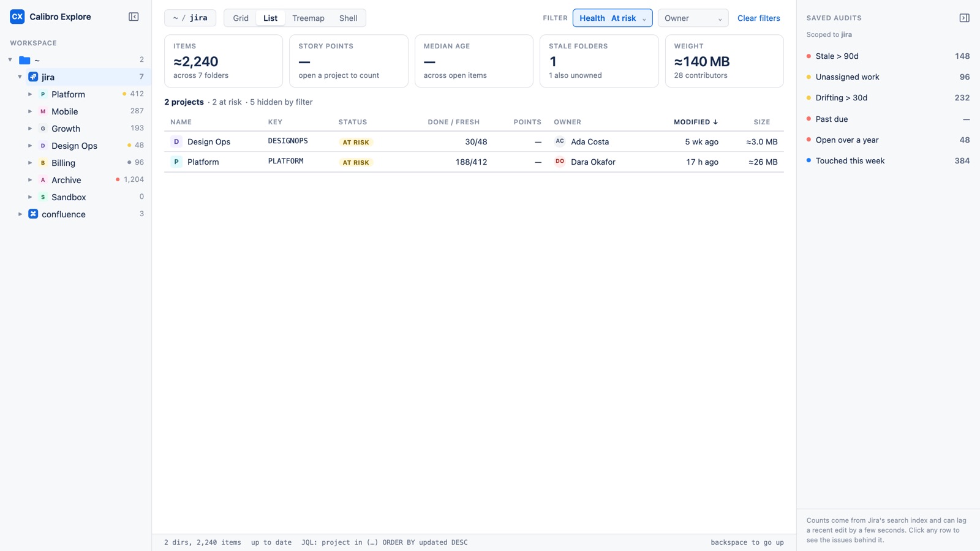Screen dimensions: 980x551
Task: Expand the Platform folder in the sidebar
Action: pos(30,94)
